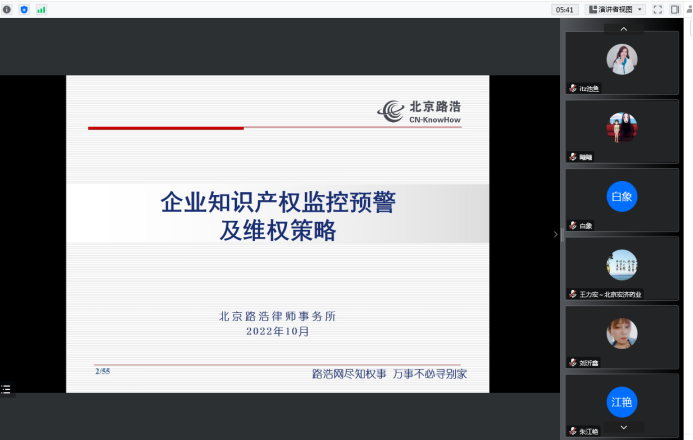Enter fullscreen mode with the fullscreen icon
693x440 pixels.
coord(658,9)
